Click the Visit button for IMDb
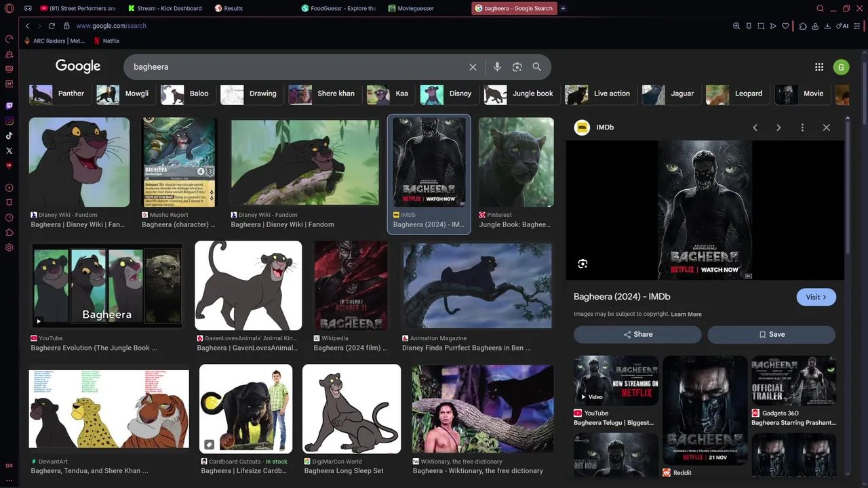868x488 pixels. coord(816,297)
